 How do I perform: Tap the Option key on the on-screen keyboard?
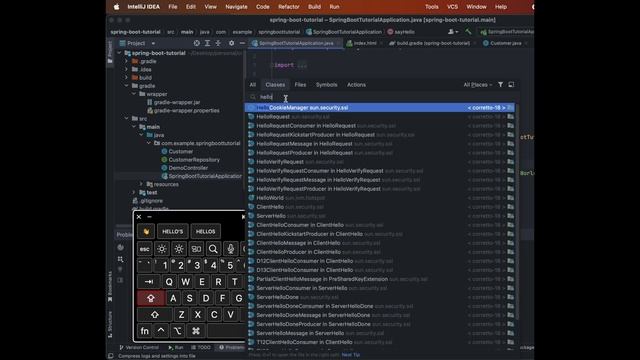[178, 331]
